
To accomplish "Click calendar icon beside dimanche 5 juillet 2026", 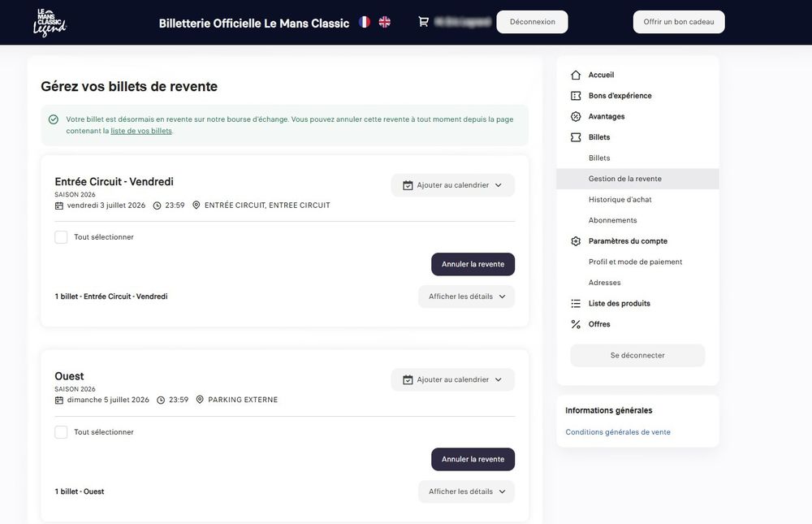I will tap(59, 401).
